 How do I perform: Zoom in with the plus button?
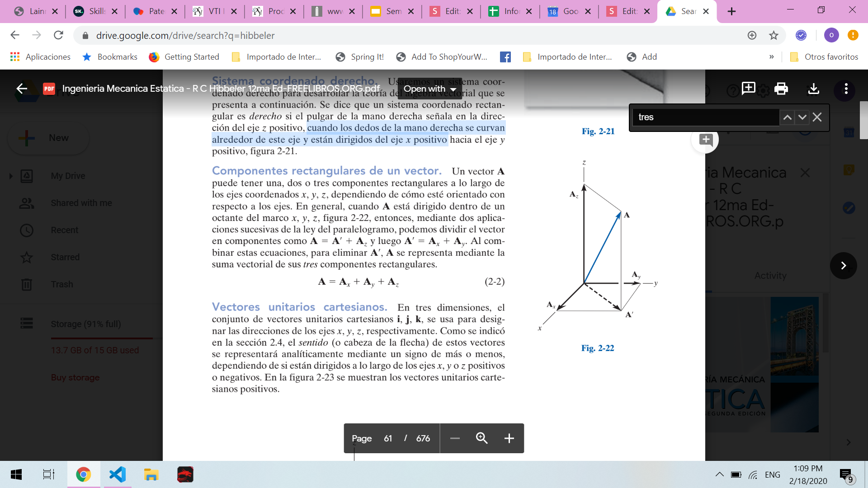point(509,438)
